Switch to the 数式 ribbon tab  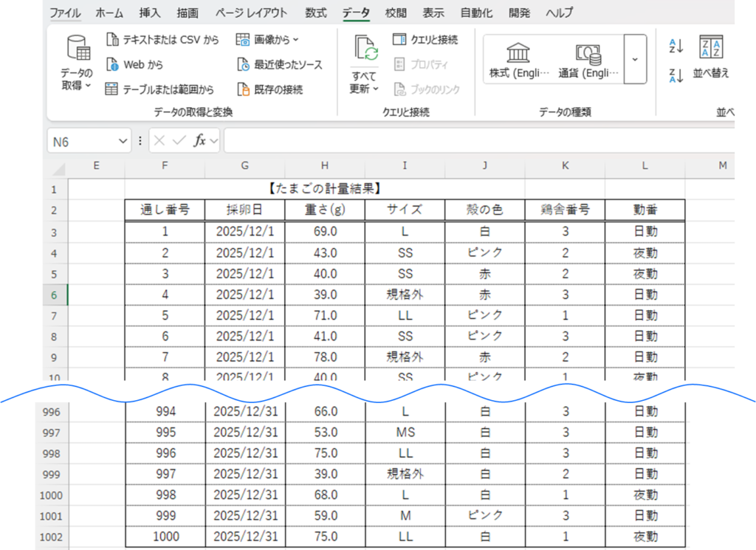[316, 13]
